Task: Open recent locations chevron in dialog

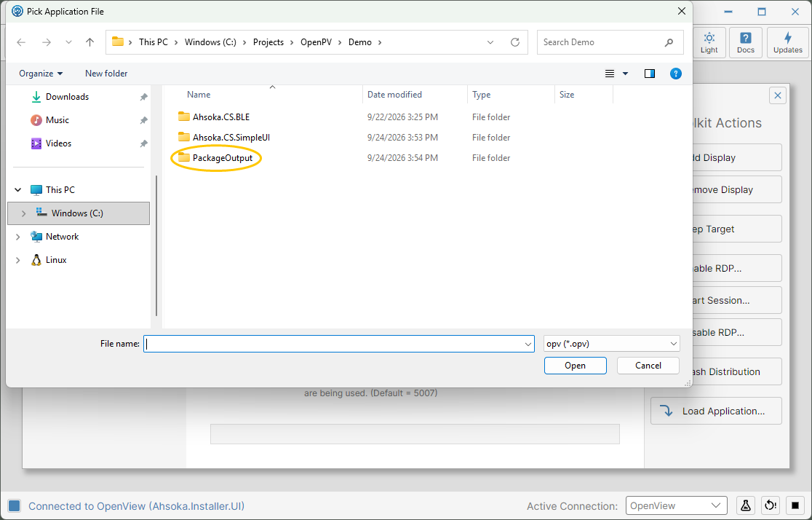Action: tap(68, 42)
